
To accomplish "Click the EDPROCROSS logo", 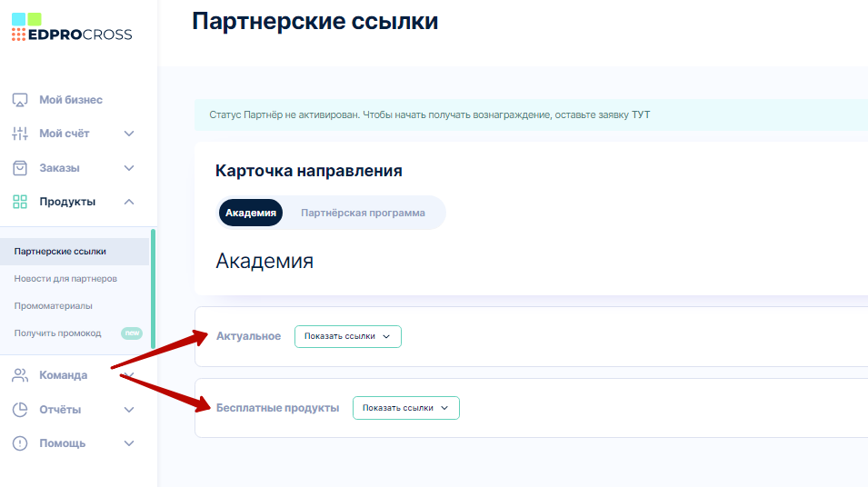I will click(x=72, y=27).
